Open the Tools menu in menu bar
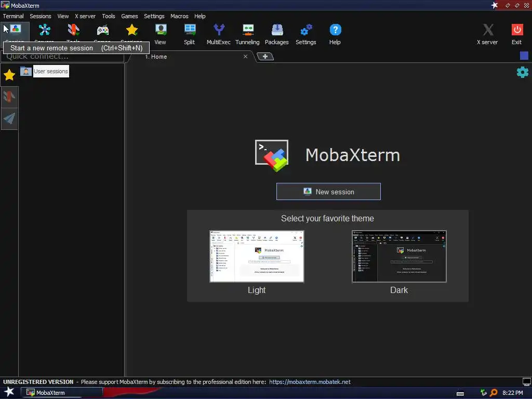Image resolution: width=532 pixels, height=399 pixels. (x=109, y=16)
